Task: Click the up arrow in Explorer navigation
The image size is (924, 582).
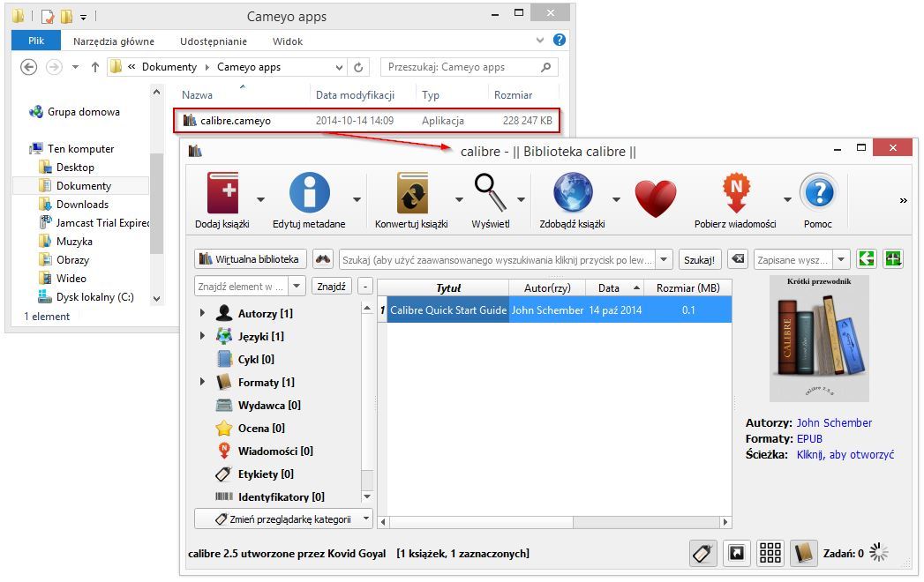Action: tap(95, 67)
